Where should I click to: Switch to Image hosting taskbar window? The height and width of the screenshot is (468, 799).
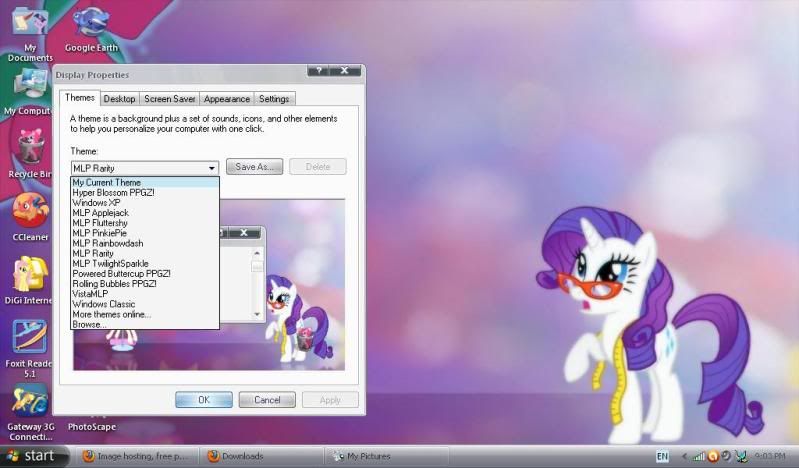(136, 456)
